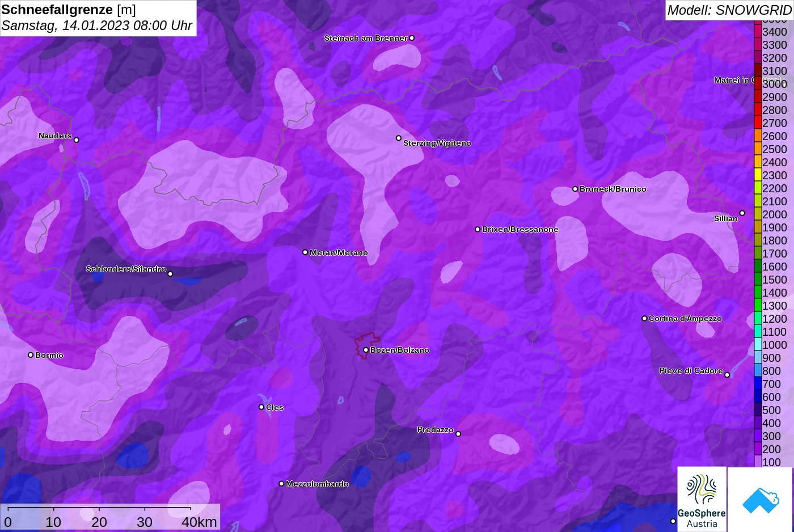This screenshot has width=794, height=532.
Task: Click the 2000 legend value
Action: pyautogui.click(x=775, y=214)
